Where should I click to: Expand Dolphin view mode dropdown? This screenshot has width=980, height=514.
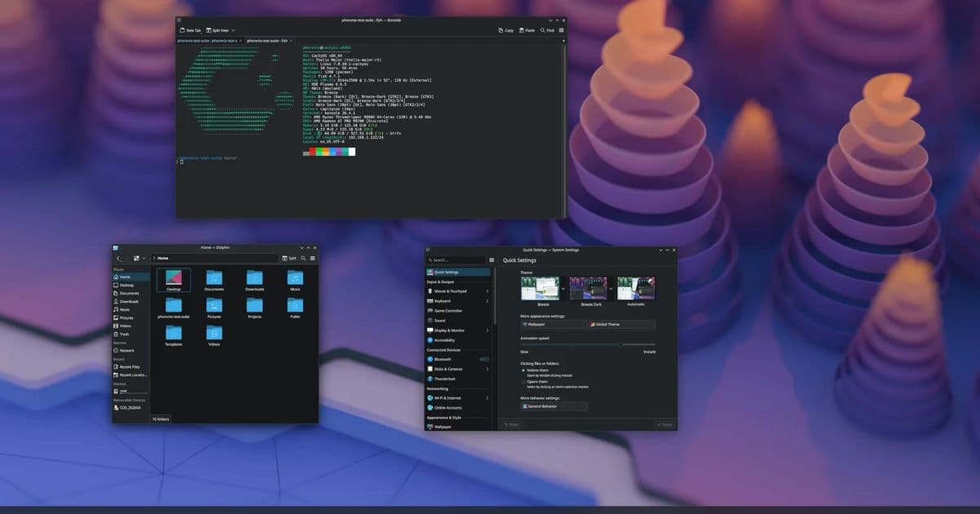click(145, 258)
